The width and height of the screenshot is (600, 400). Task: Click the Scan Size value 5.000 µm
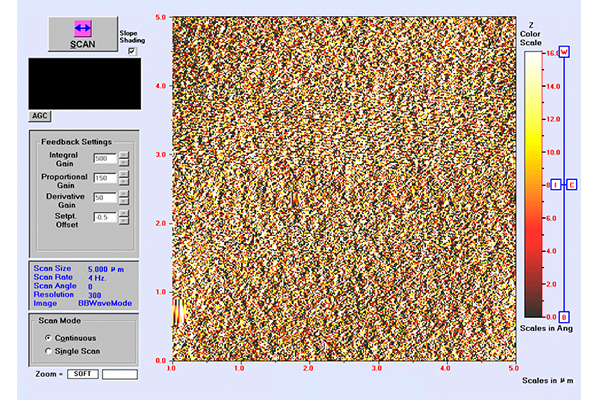[x=106, y=269]
